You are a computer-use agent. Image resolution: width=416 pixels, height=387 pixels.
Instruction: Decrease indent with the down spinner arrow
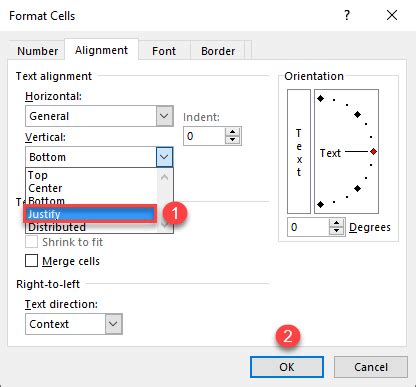tap(232, 140)
